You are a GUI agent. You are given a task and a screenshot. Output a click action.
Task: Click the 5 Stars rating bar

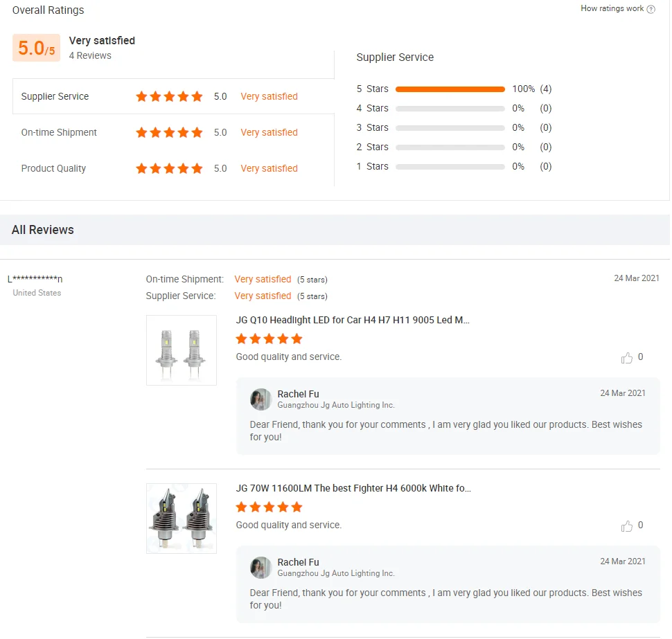point(450,89)
